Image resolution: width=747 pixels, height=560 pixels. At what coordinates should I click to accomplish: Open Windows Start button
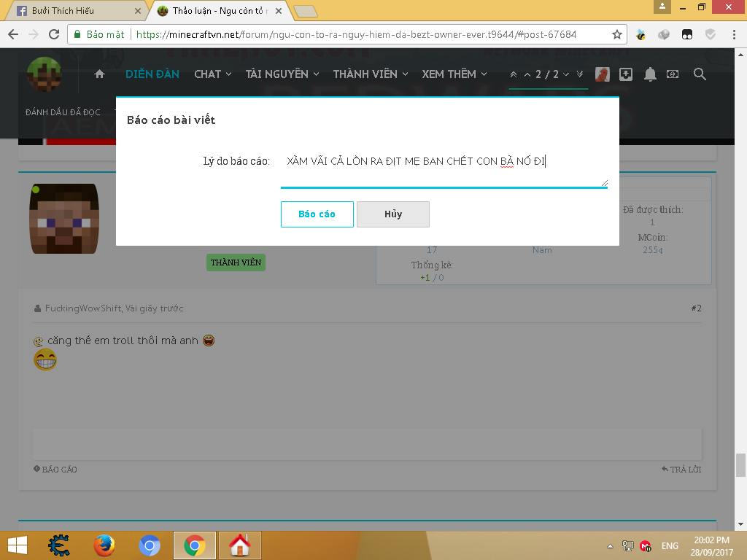click(18, 545)
